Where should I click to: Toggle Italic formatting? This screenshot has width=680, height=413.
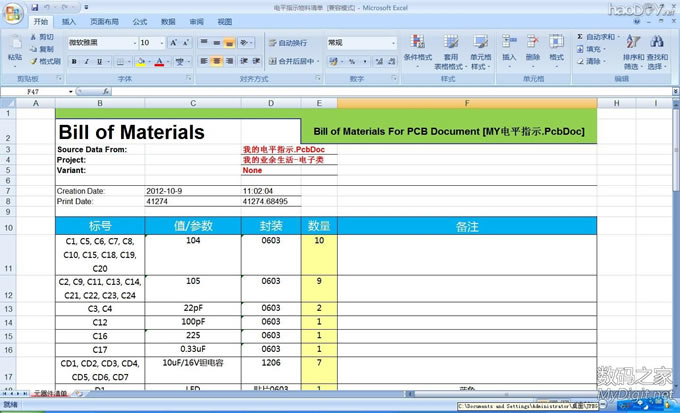[87, 61]
